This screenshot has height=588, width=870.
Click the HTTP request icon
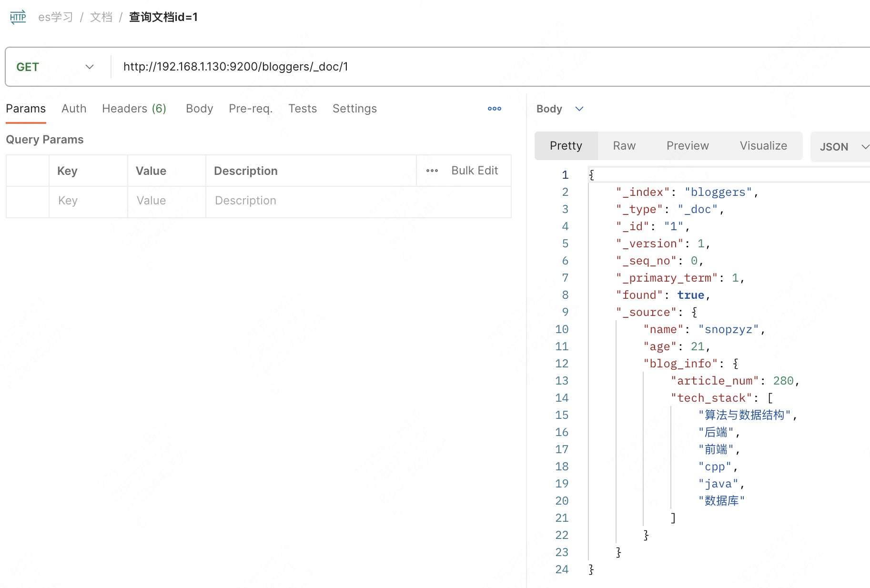point(18,17)
